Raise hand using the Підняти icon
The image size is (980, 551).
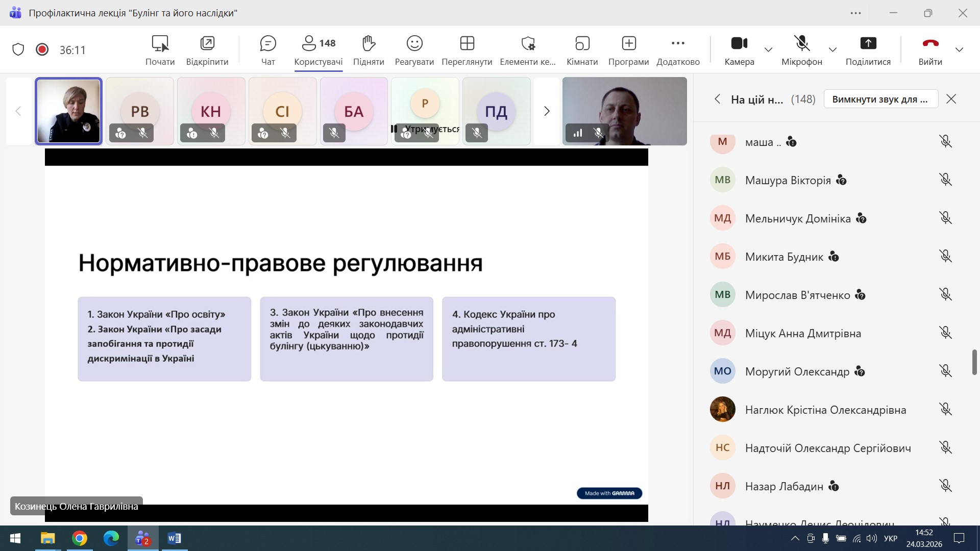click(x=368, y=44)
